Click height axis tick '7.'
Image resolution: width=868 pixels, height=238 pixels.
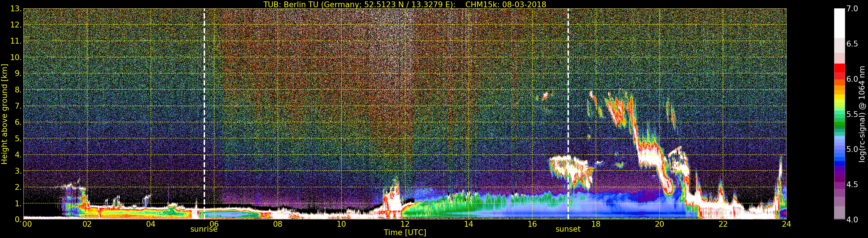[x=18, y=106]
